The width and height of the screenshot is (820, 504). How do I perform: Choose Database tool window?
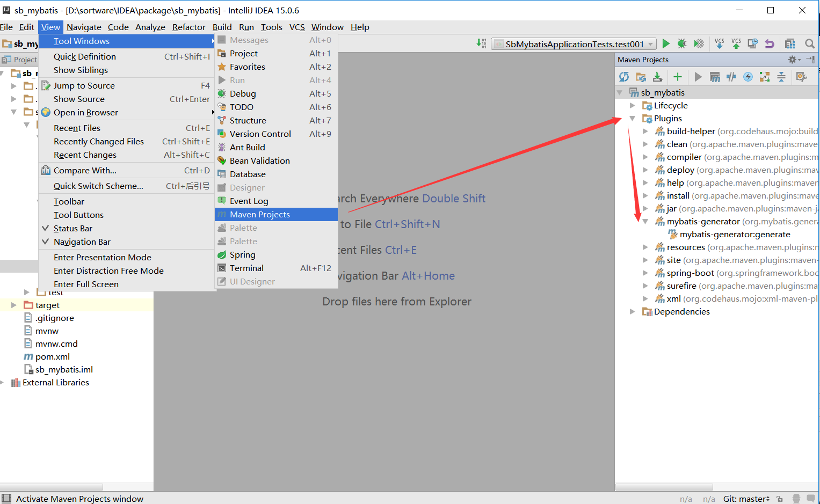tap(276, 174)
